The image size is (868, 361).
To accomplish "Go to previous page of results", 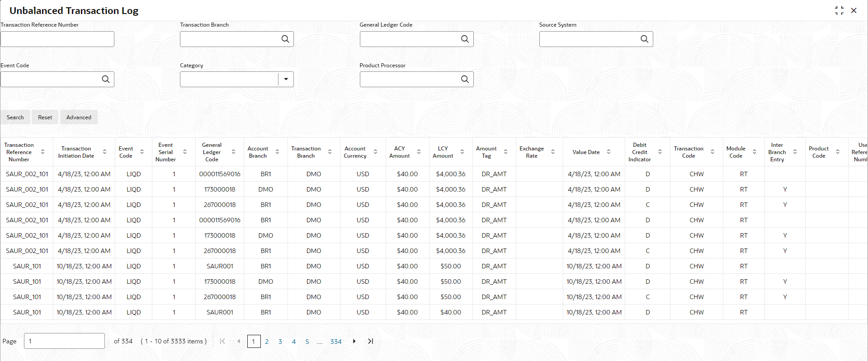I will pos(239,342).
